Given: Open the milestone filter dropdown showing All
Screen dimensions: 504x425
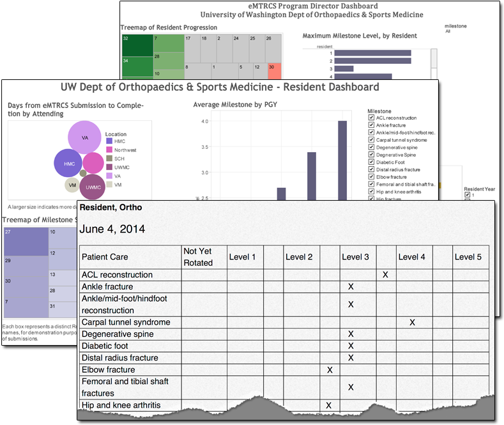Looking at the screenshot, I should [x=448, y=30].
